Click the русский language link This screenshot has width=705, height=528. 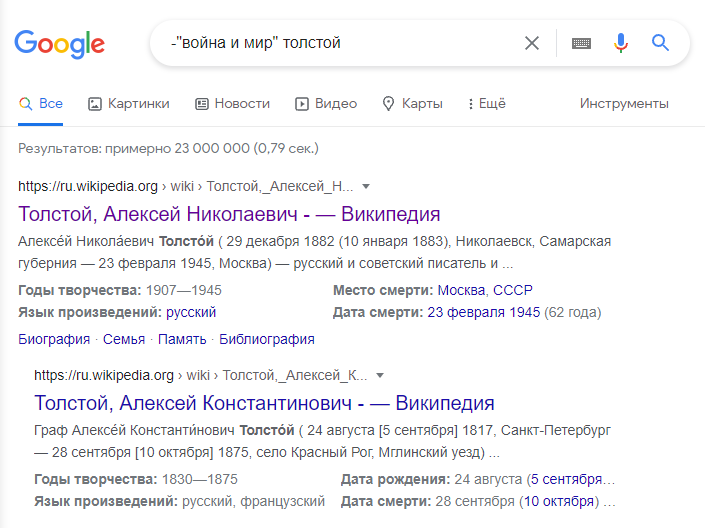click(191, 312)
